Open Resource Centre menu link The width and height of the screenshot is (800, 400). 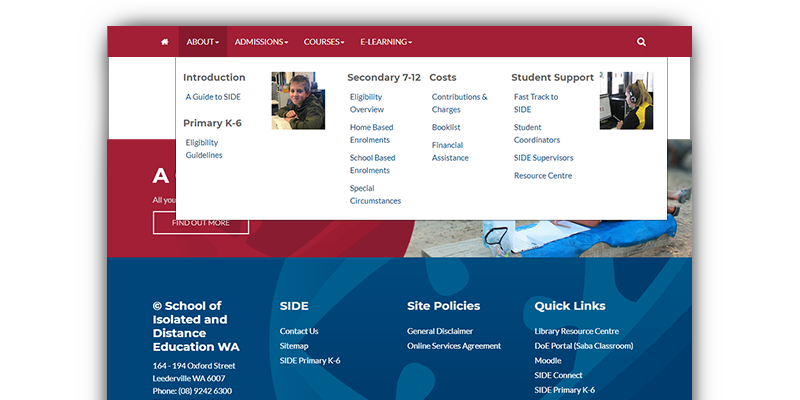(x=543, y=176)
